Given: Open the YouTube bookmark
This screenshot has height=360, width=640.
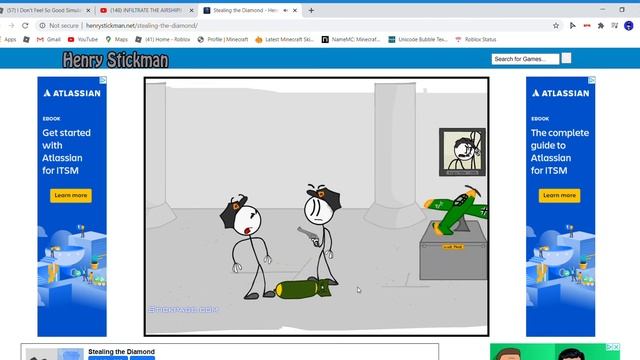Looking at the screenshot, I should pos(83,40).
